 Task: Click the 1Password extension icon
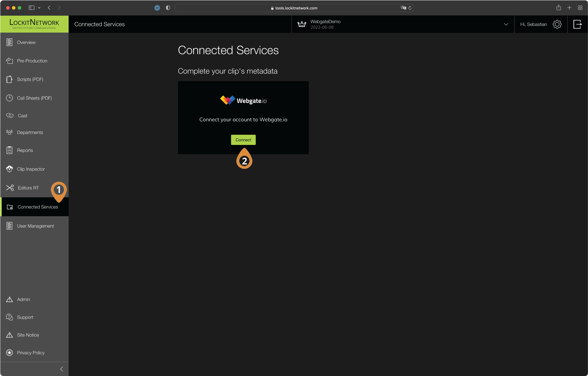coord(157,8)
